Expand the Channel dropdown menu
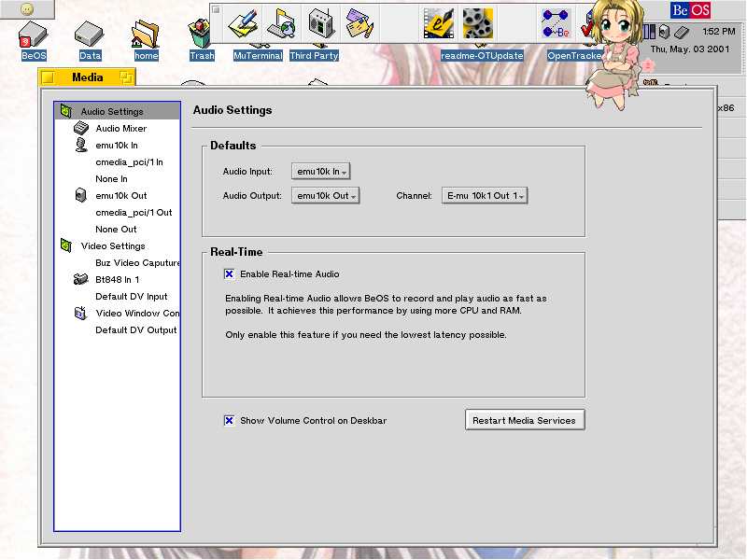This screenshot has height=560, width=747. [485, 196]
